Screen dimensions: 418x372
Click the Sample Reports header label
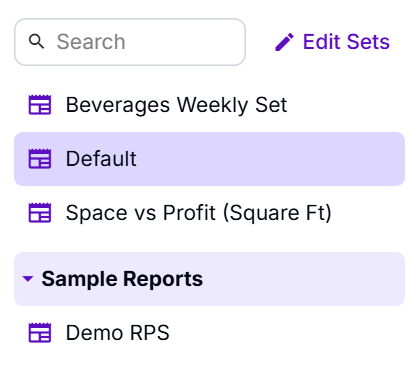click(122, 279)
